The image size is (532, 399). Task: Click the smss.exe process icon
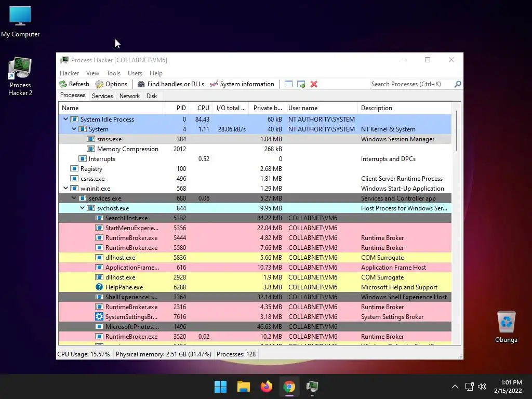click(x=90, y=139)
